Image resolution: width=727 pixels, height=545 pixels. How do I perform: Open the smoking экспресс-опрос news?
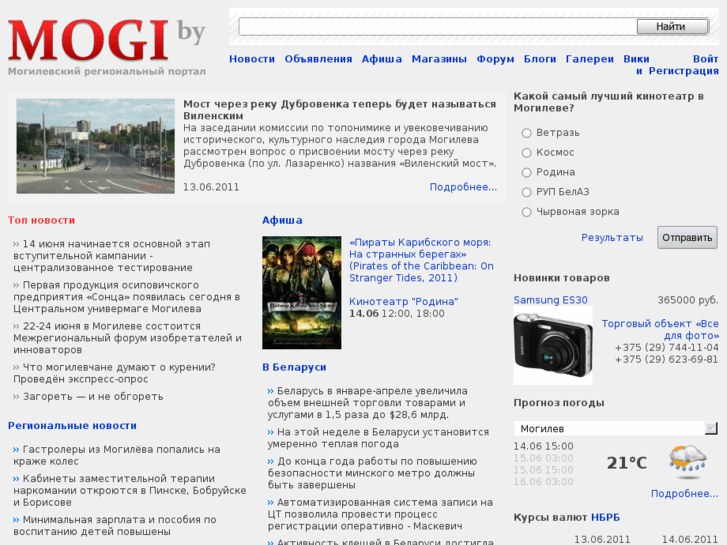[114, 373]
